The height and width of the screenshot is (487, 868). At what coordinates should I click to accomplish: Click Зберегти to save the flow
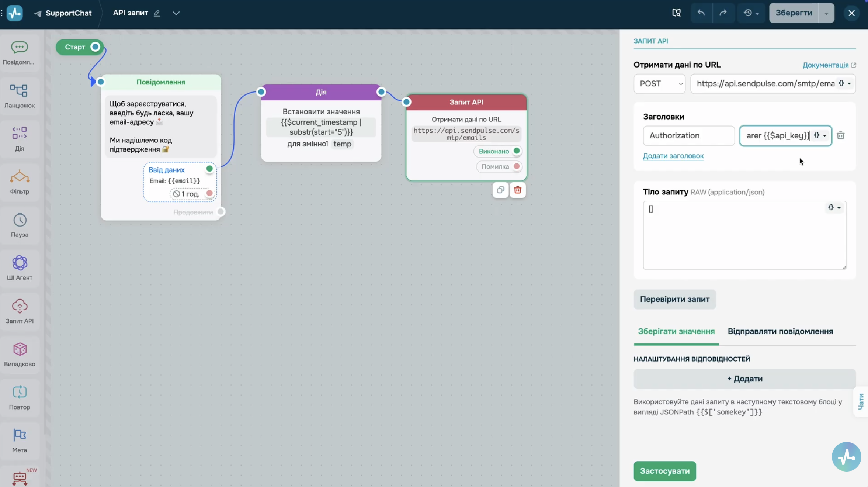tap(794, 13)
